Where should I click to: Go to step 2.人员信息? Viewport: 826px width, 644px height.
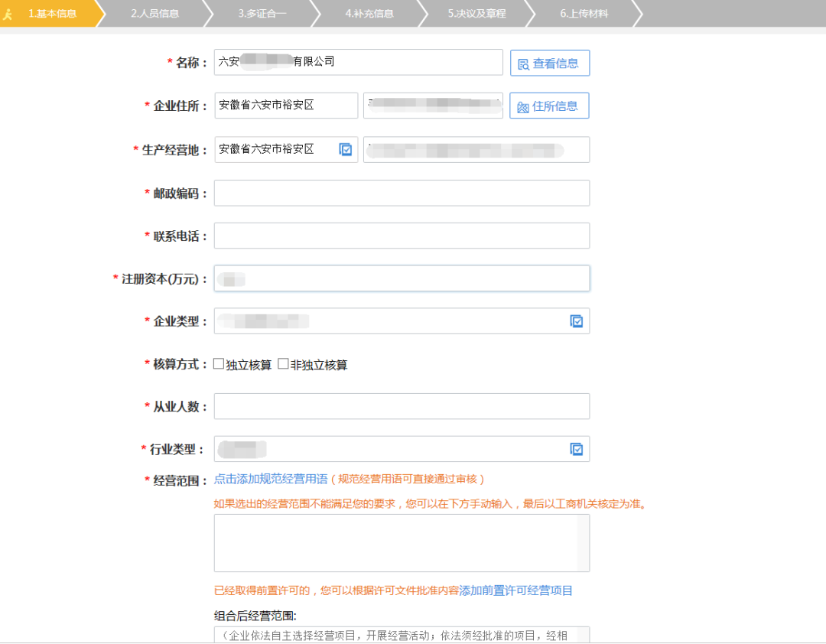click(154, 14)
